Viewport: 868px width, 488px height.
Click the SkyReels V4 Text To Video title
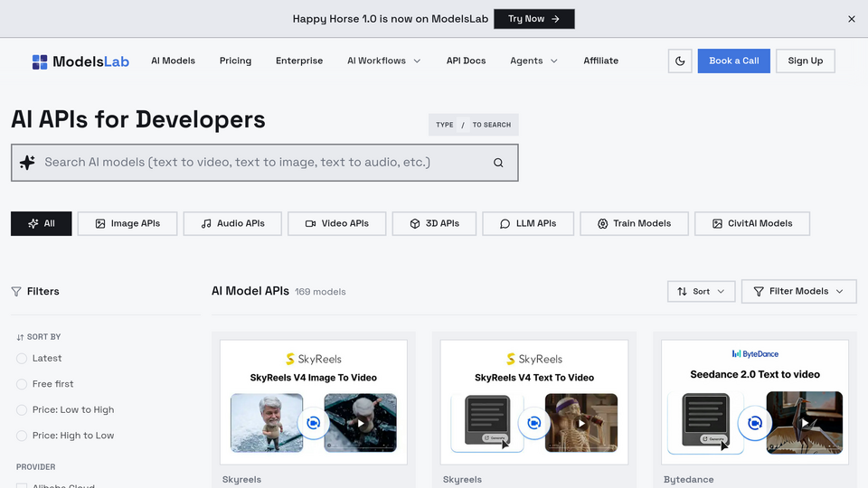point(534,378)
